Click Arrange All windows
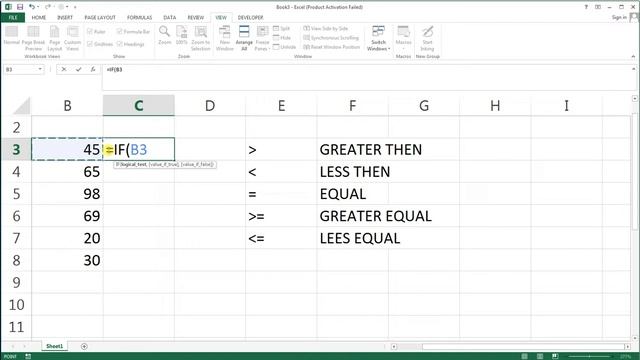The height and width of the screenshot is (360, 640). [x=244, y=38]
